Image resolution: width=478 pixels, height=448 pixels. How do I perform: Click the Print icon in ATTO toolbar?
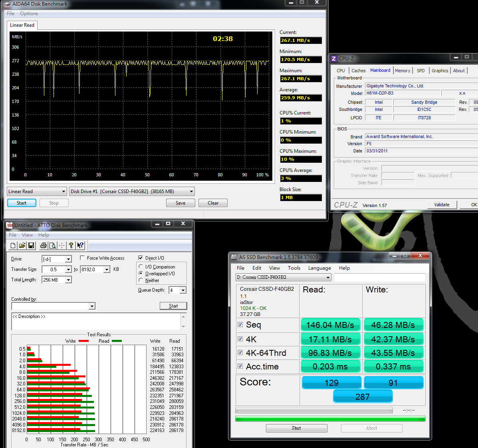(43, 245)
